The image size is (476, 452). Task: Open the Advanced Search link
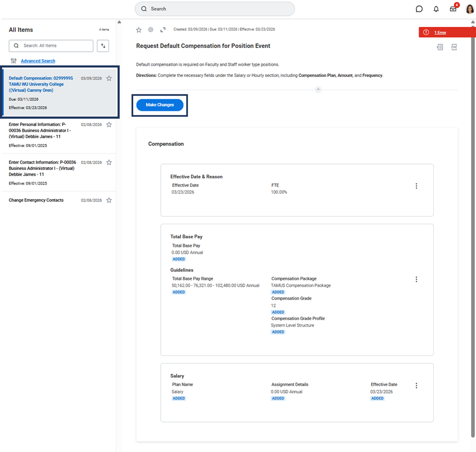click(x=38, y=61)
